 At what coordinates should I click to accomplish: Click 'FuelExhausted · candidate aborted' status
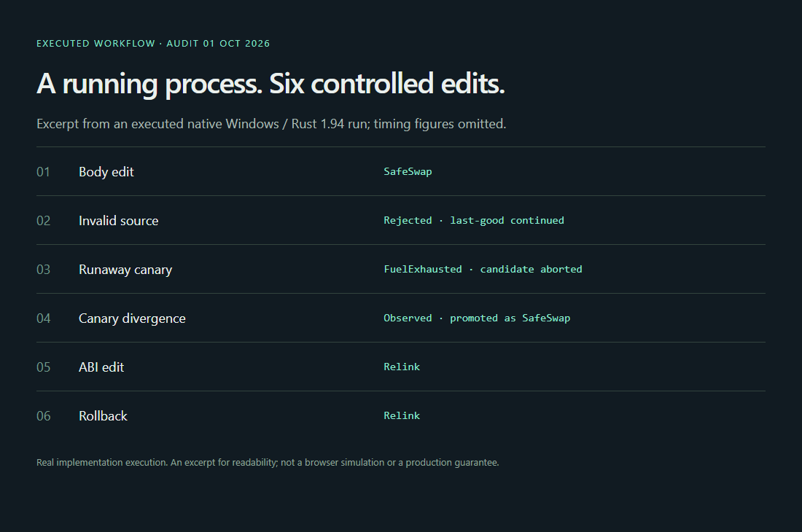point(483,270)
